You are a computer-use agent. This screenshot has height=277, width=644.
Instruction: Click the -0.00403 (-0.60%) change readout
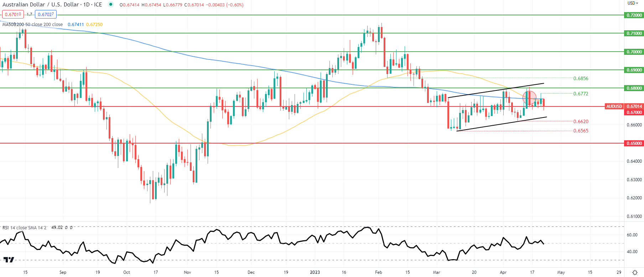(x=225, y=5)
